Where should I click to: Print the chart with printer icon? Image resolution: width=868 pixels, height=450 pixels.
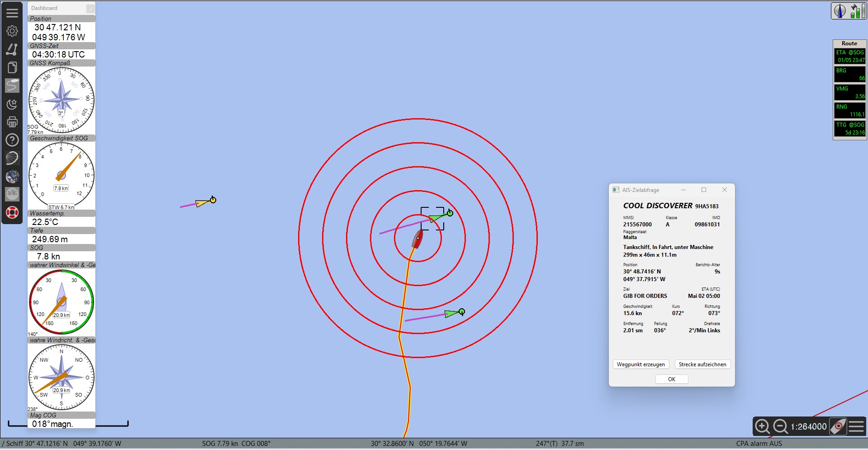tap(12, 122)
